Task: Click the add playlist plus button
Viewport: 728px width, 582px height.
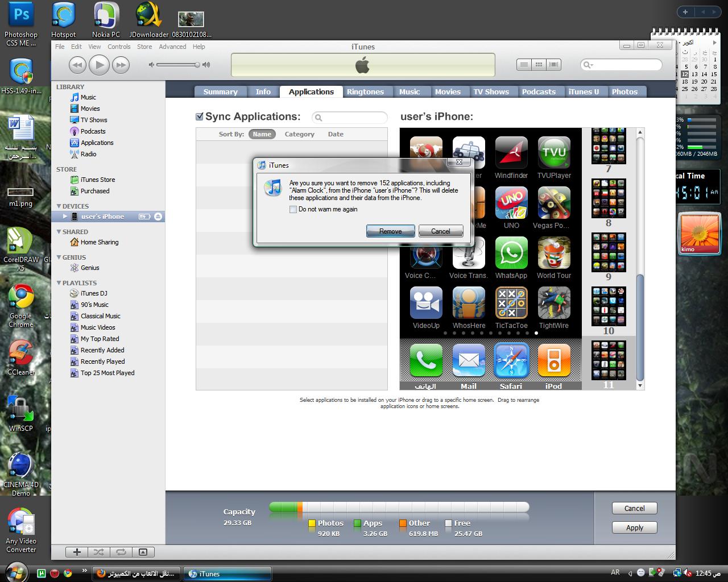Action: [77, 552]
